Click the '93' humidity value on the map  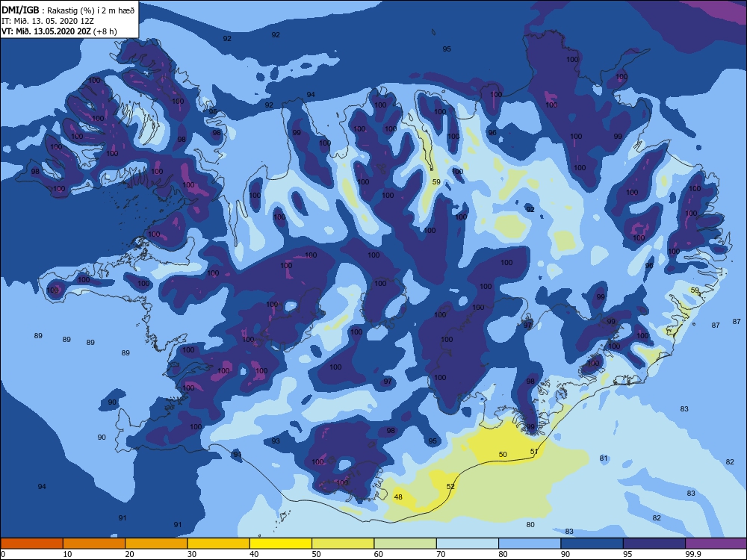[x=276, y=441]
